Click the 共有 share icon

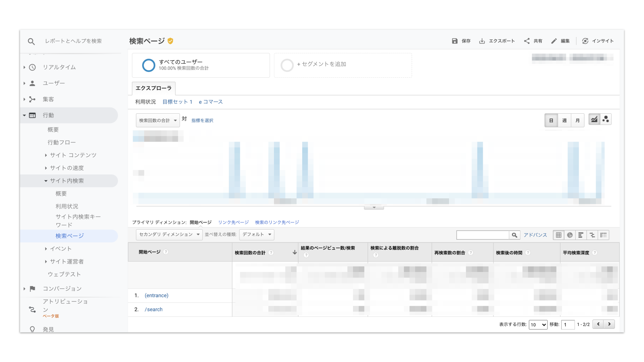[527, 41]
